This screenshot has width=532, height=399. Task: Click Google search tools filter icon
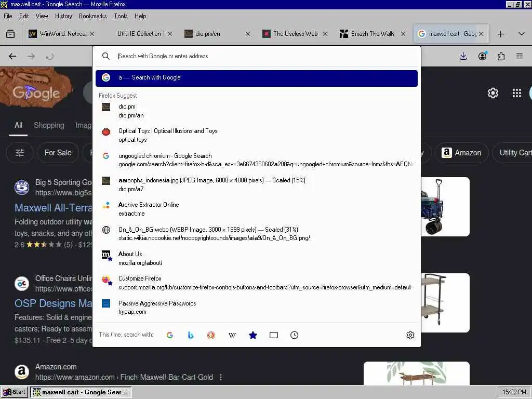[20, 153]
